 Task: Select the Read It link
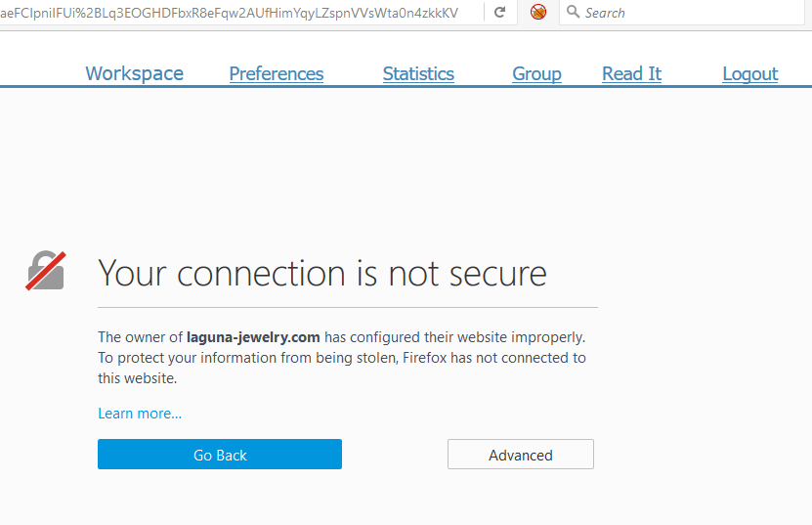pyautogui.click(x=631, y=73)
